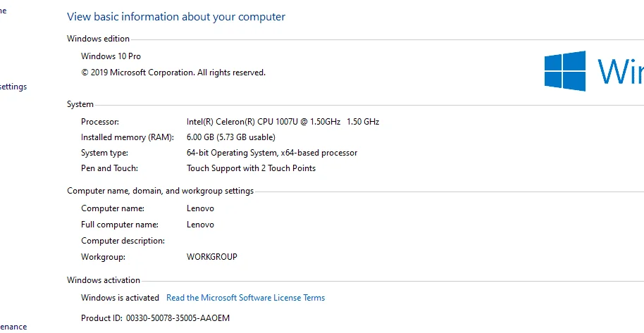Screen dimensions: 644x333
Task: Click the "Windows activation" section title
Action: point(104,280)
